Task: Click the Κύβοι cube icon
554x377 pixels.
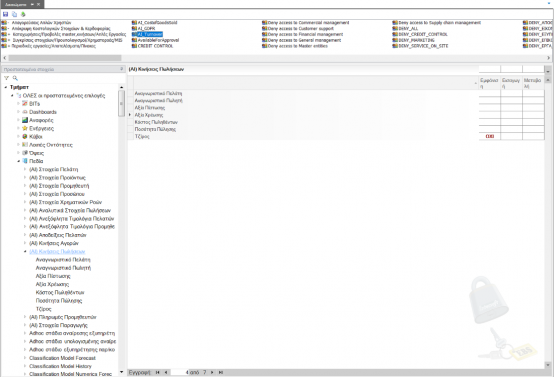Action: [x=25, y=136]
